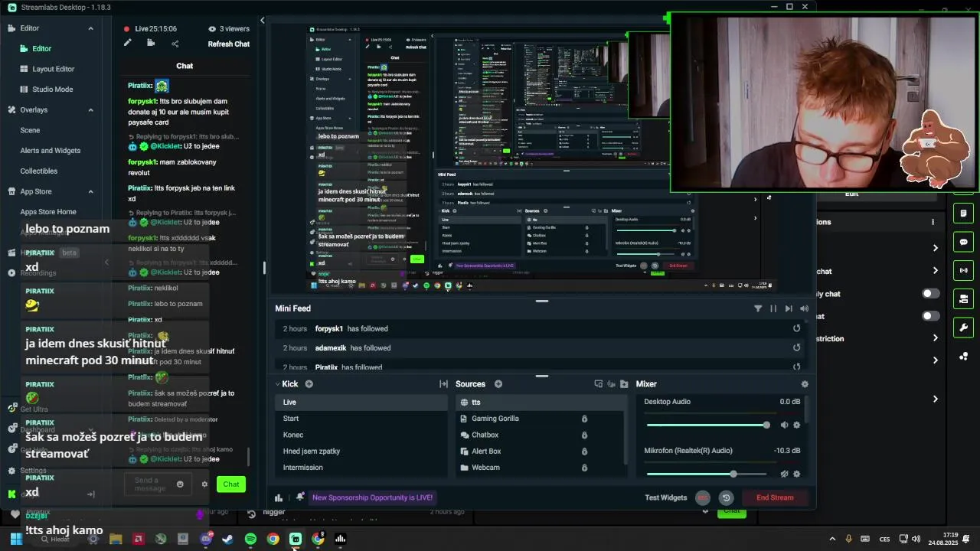Switch to Studio Mode
The width and height of the screenshot is (980, 551).
coord(52,90)
